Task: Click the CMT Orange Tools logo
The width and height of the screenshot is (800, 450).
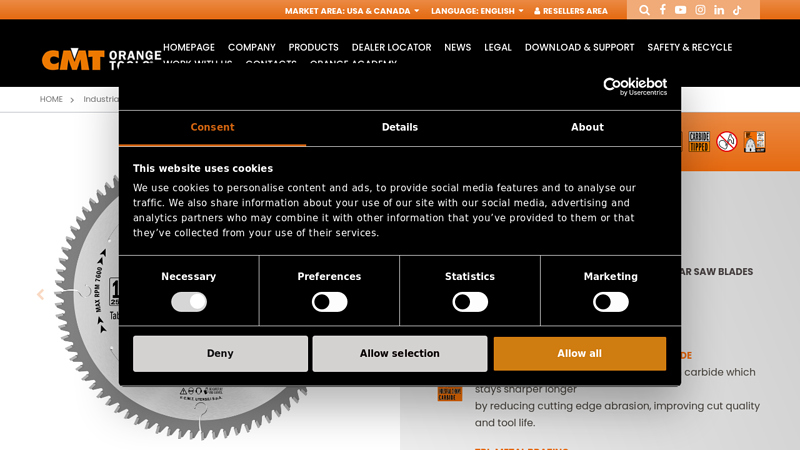Action: [x=100, y=58]
